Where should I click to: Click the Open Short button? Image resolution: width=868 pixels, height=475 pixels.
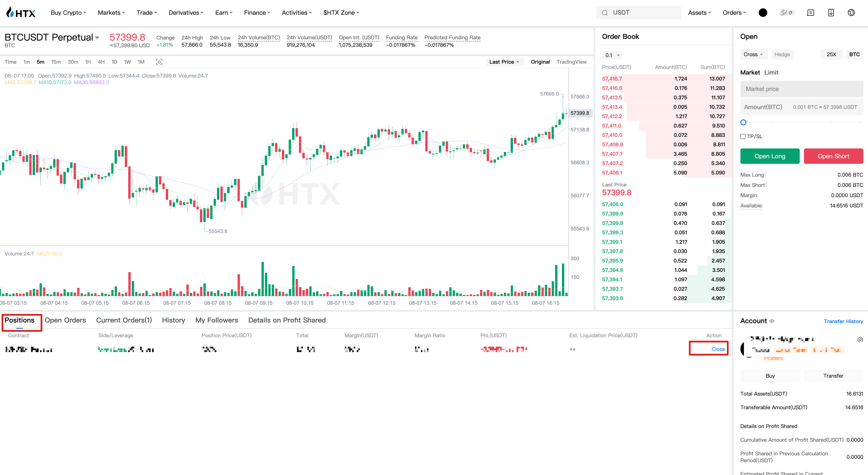833,156
